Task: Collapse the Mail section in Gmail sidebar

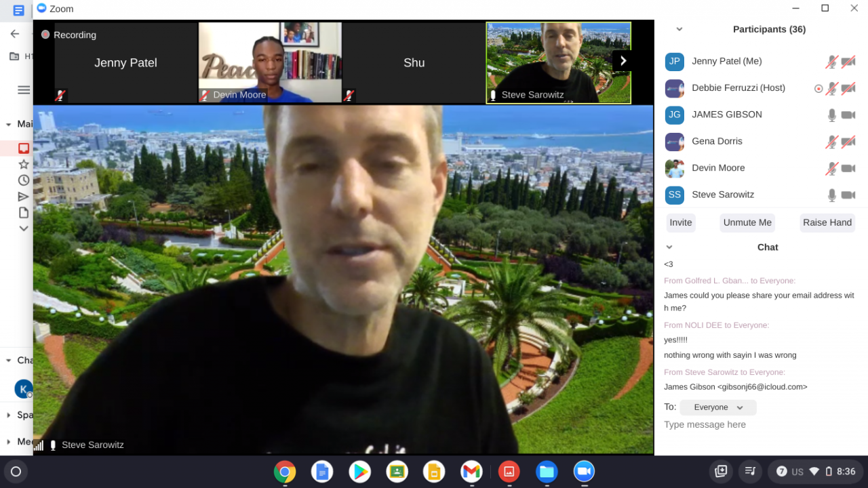Action: coord(9,124)
